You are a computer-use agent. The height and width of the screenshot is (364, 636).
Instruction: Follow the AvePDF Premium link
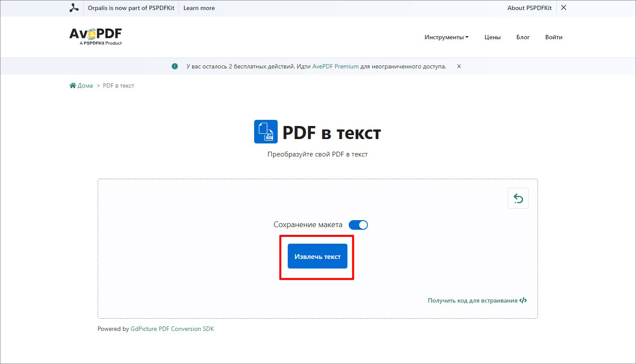pos(336,66)
